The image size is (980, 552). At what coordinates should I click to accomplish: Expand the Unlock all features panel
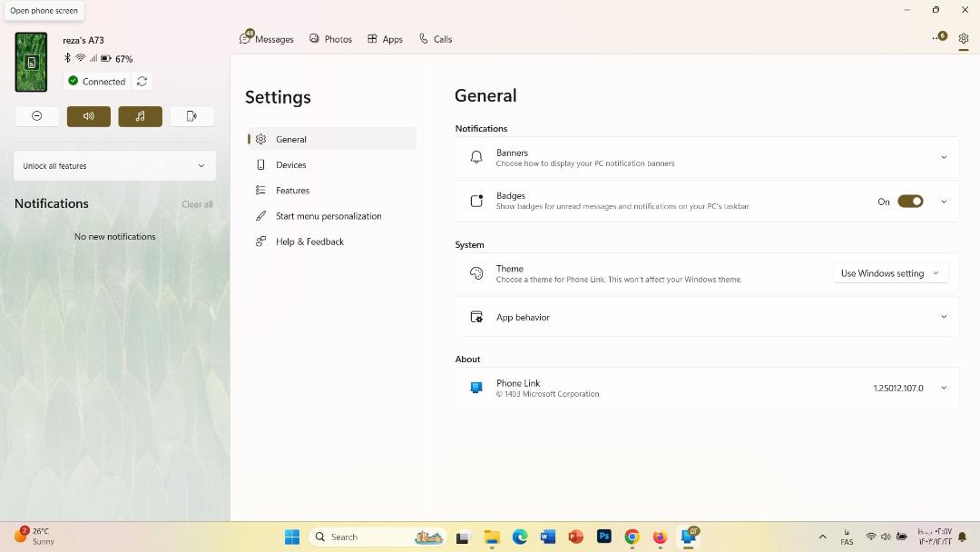(x=114, y=165)
